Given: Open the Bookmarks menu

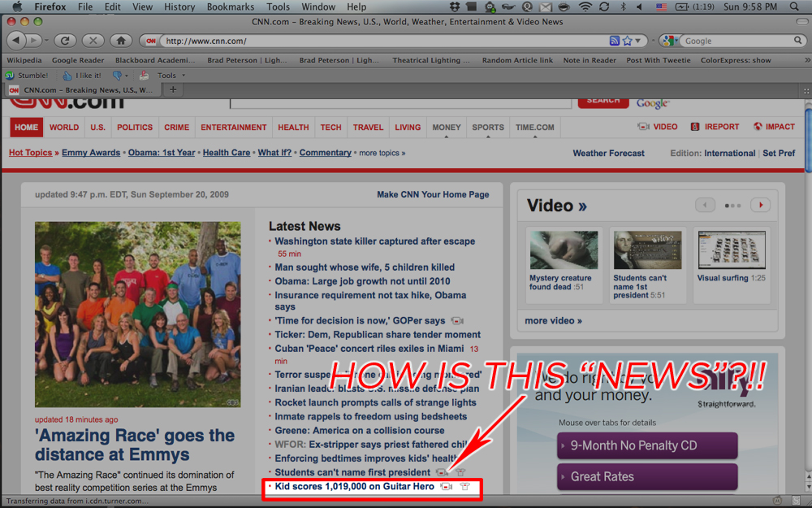Looking at the screenshot, I should coord(231,7).
